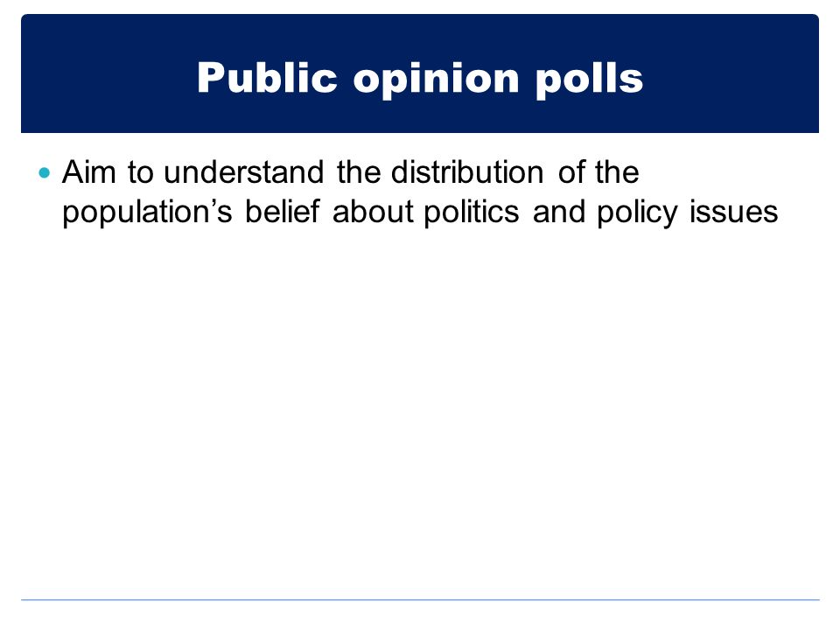Click the word 'issues' ending the bullet
This screenshot has width=840, height=630.
tap(733, 211)
